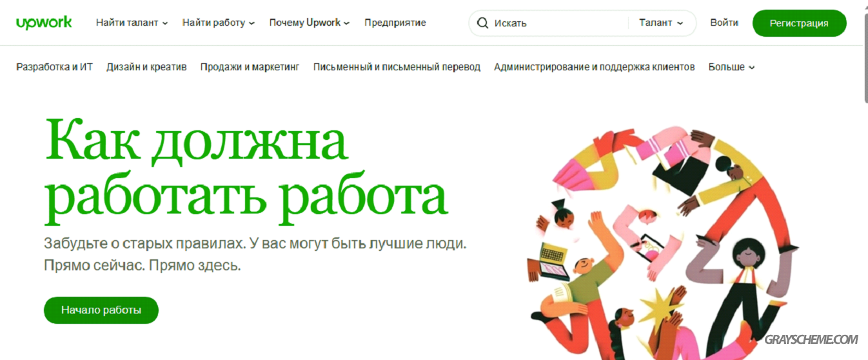Open Администрирование и поддержка клиентов category
Image resolution: width=868 pixels, height=360 pixels.
[x=594, y=67]
